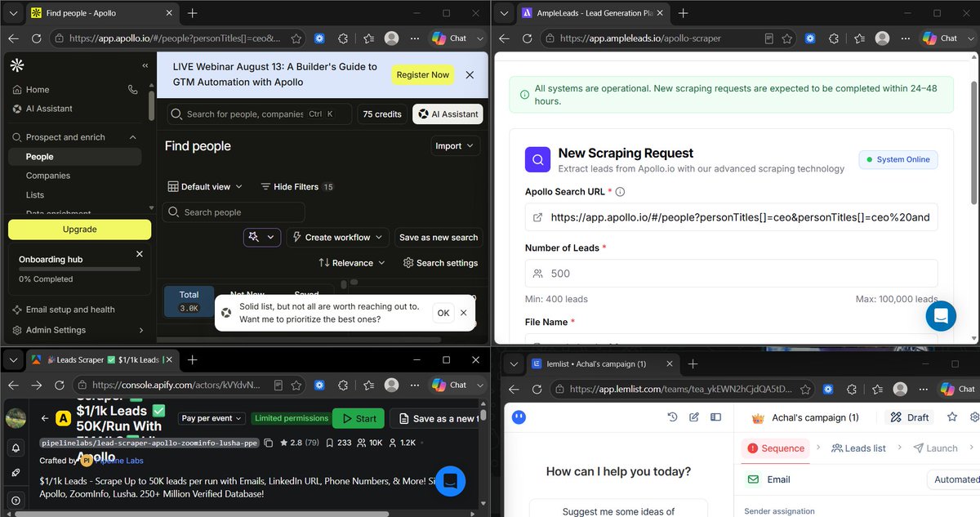Click the Apollo Search URL input field
The height and width of the screenshot is (517, 980).
731,217
